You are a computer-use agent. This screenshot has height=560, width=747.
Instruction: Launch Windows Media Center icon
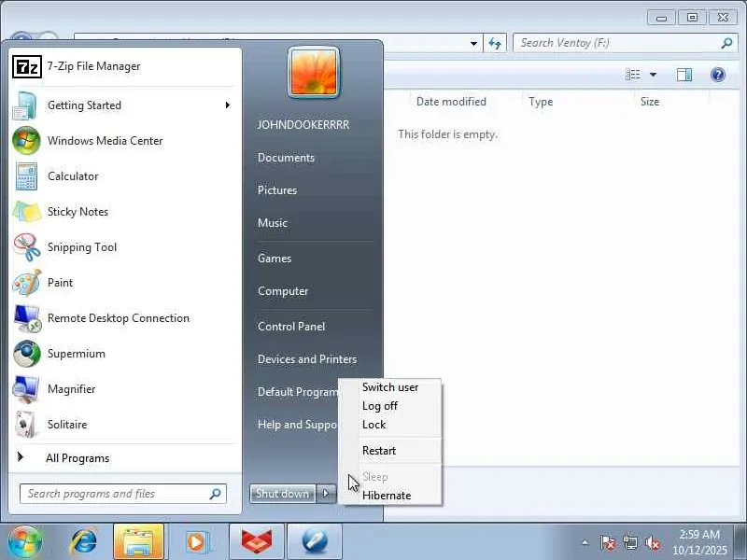tap(26, 141)
